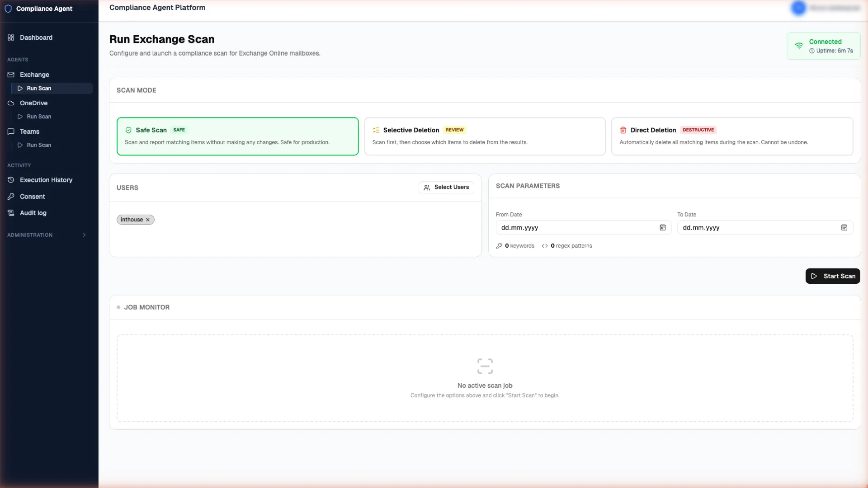The height and width of the screenshot is (488, 868).
Task: Click the Selective Deletion checklist icon
Action: click(376, 130)
